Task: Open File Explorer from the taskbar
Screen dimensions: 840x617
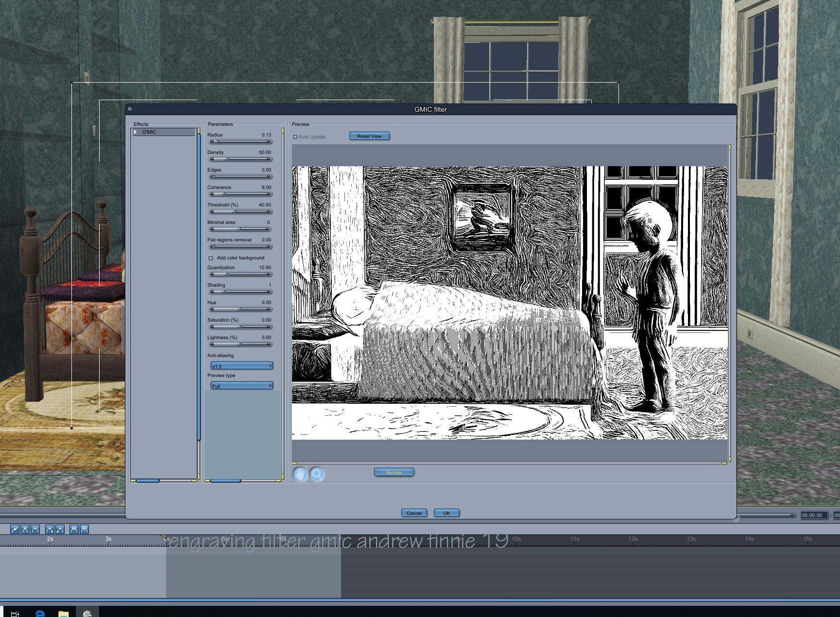Action: [63, 614]
